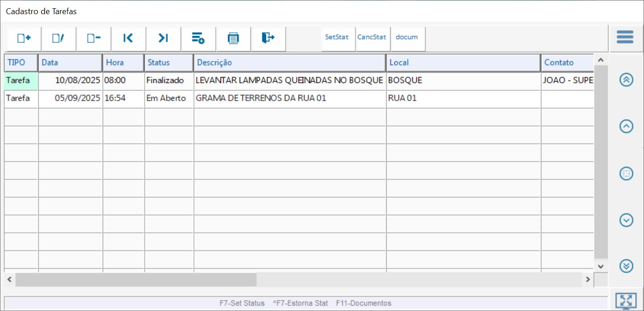Go to last record arrow icon
The image size is (644, 311).
[x=163, y=38]
